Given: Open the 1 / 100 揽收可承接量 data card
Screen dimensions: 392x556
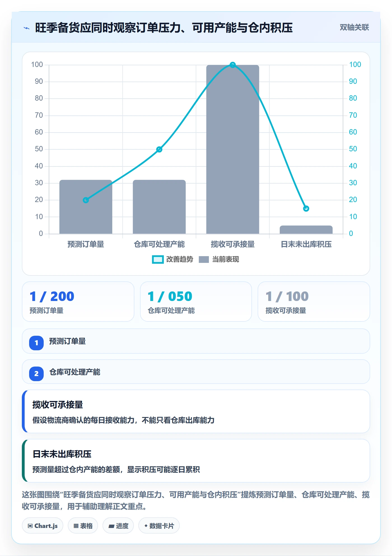Looking at the screenshot, I should click(314, 302).
